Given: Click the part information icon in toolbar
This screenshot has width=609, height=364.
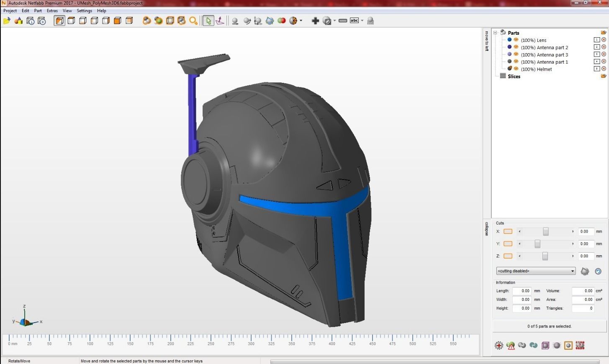Looking at the screenshot, I should point(30,21).
